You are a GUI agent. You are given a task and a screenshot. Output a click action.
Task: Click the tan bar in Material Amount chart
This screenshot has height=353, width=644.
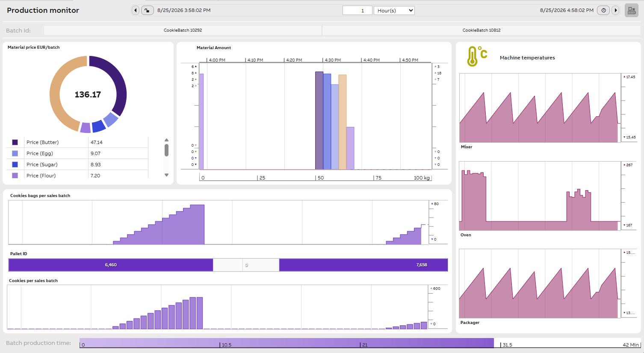[x=343, y=122]
